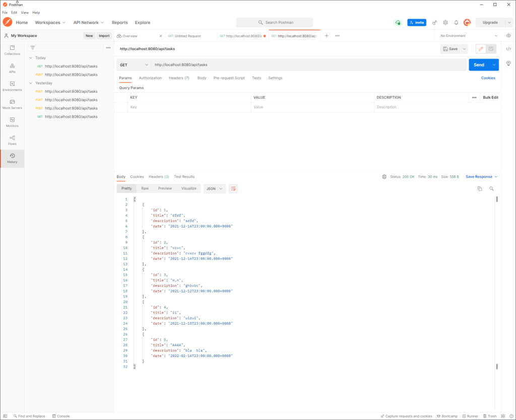Click the Import button in workspace
The width and height of the screenshot is (516, 420).
coord(104,35)
